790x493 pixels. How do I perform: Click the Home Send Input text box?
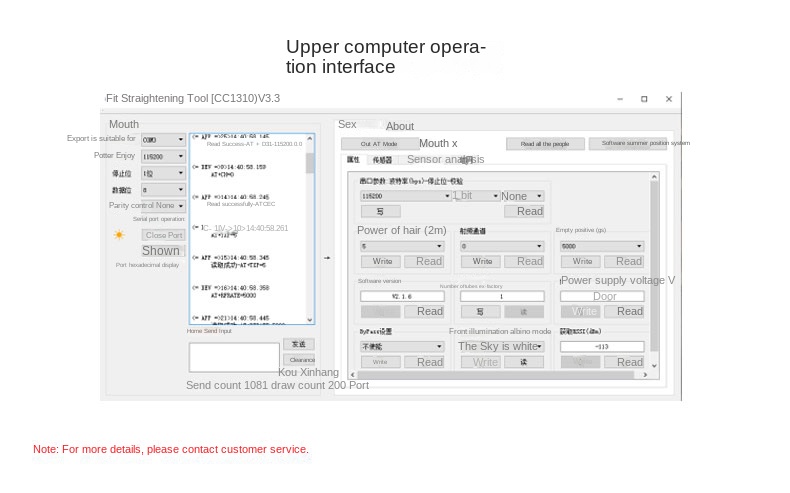pyautogui.click(x=234, y=357)
